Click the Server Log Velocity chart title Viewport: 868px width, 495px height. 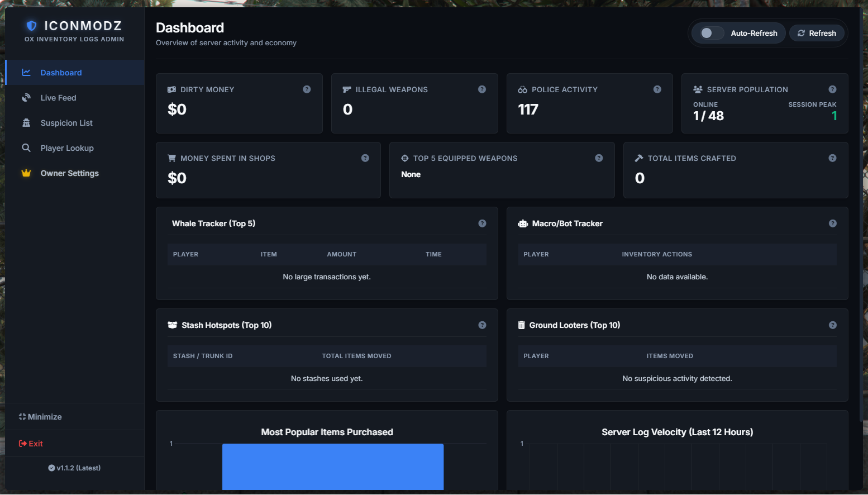coord(677,432)
